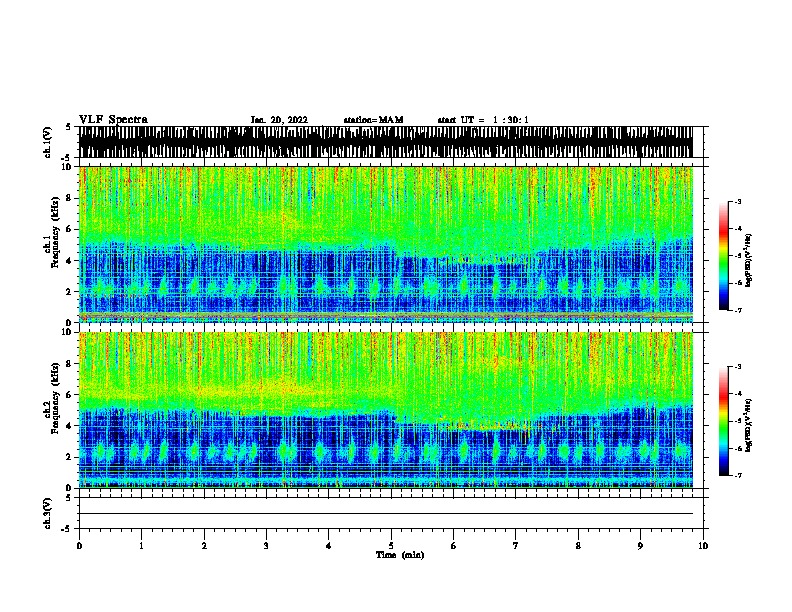Click the "-3" label on ch.2 colorbar
This screenshot has width=792, height=612.
point(737,367)
